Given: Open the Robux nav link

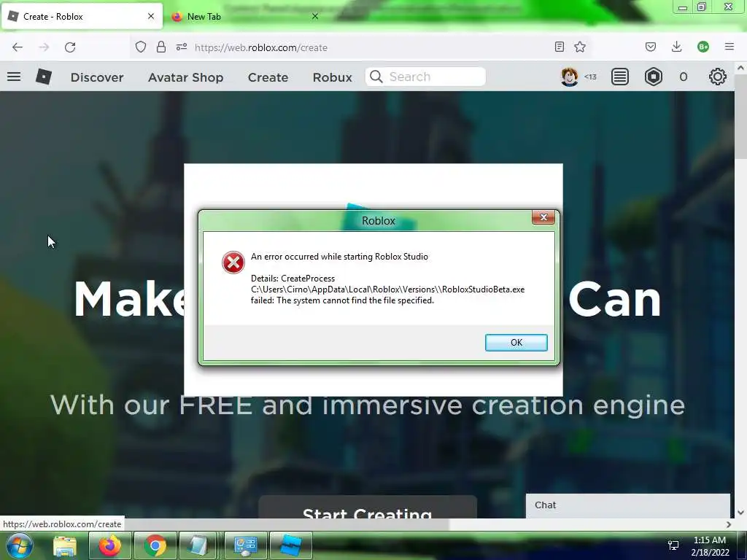Looking at the screenshot, I should pos(333,77).
